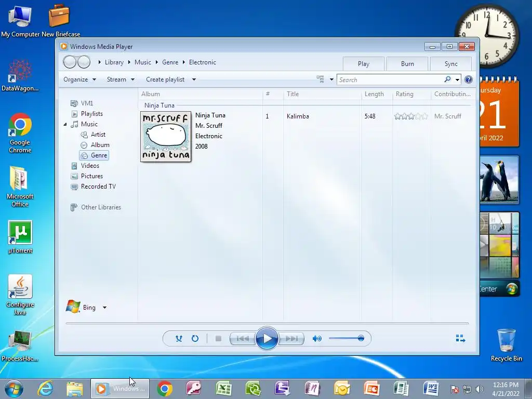Start playback with the Play button
The width and height of the screenshot is (532, 399).
267,338
